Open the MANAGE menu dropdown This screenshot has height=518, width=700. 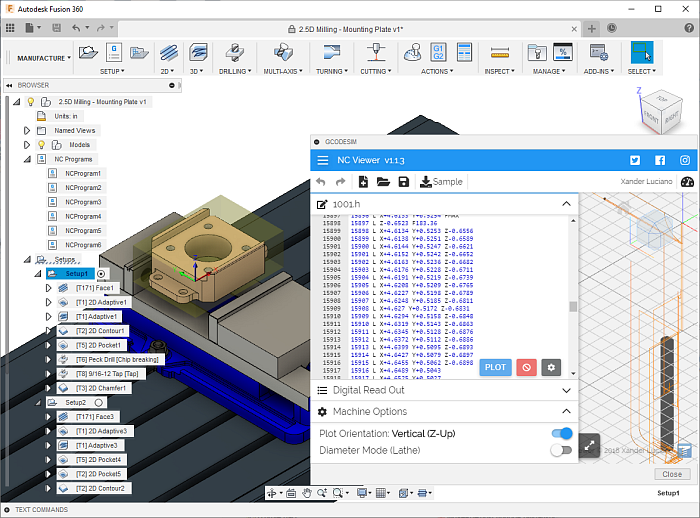[x=549, y=71]
